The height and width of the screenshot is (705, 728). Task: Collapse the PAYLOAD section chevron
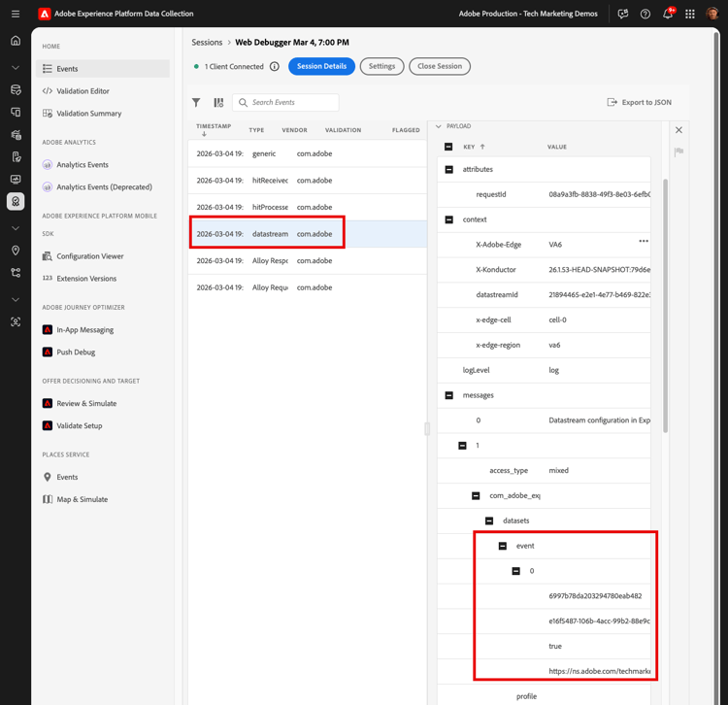pyautogui.click(x=439, y=126)
